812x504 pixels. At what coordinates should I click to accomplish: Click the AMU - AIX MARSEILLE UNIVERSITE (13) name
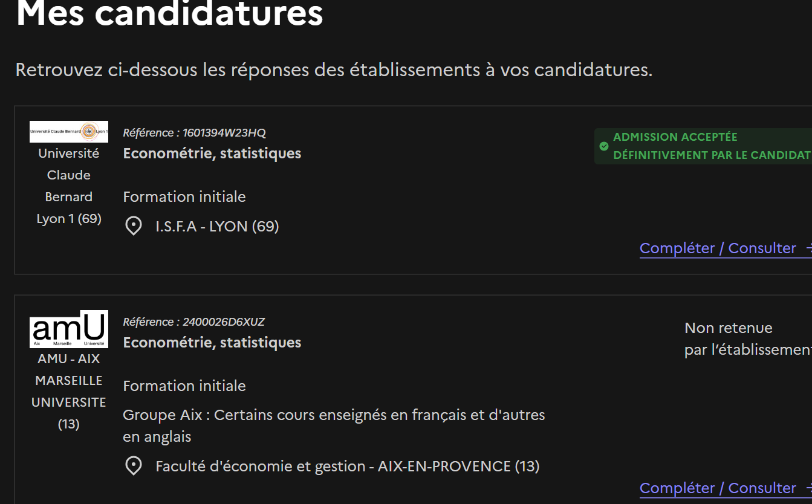click(69, 392)
